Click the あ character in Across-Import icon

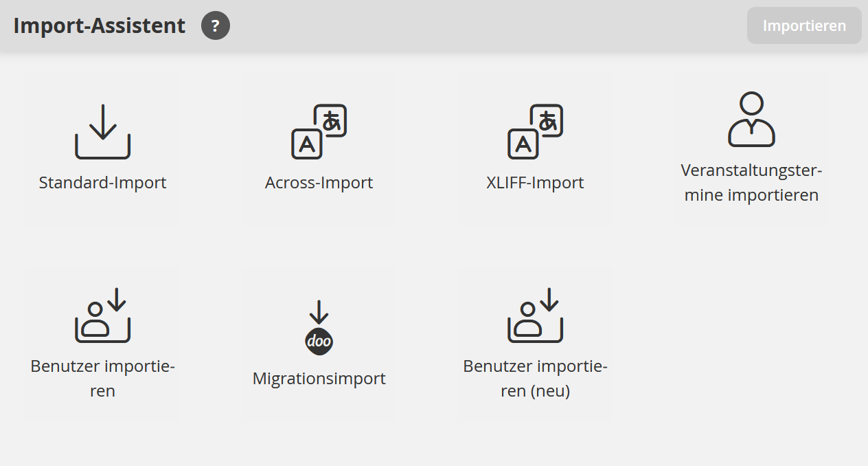332,120
